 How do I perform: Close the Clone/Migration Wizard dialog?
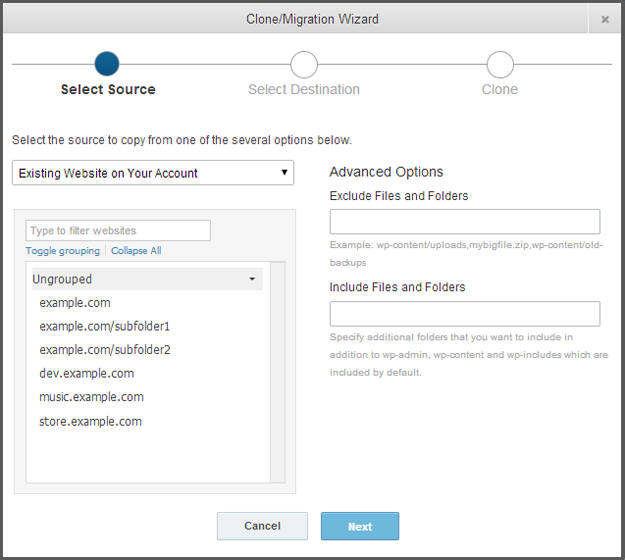tap(605, 19)
